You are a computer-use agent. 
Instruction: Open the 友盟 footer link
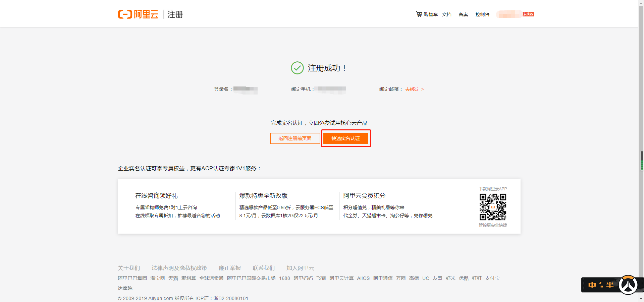pyautogui.click(x=437, y=278)
